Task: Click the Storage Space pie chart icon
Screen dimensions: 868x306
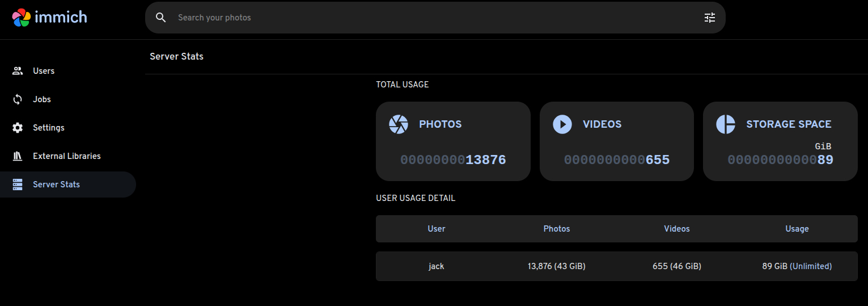Action: [725, 124]
